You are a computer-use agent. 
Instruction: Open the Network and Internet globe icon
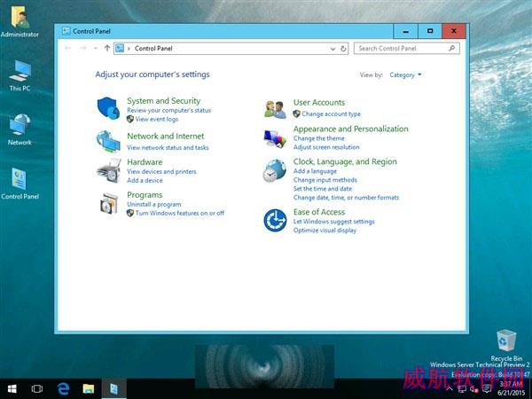click(108, 141)
